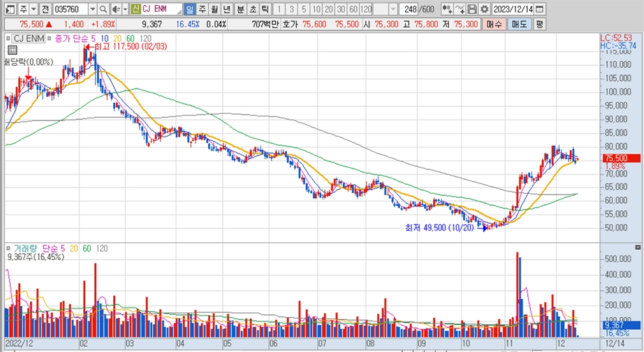Switch chart to minute 분 period
This screenshot has height=352, width=644.
coord(241,9)
